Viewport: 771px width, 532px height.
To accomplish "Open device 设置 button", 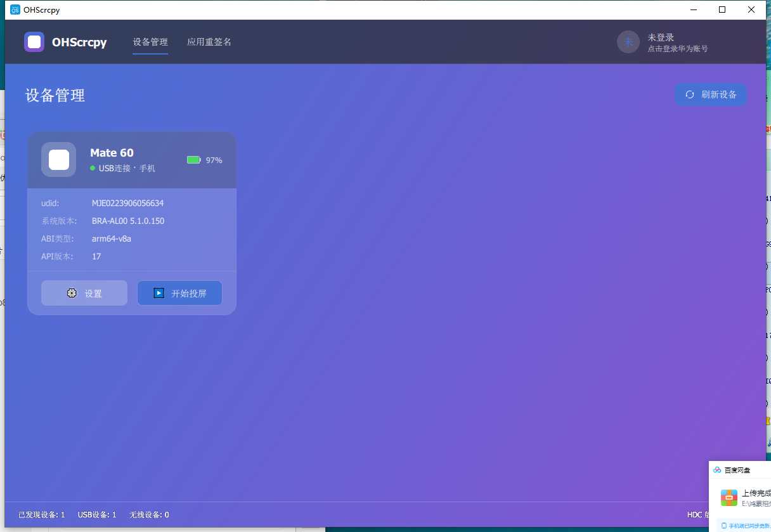I will (84, 293).
